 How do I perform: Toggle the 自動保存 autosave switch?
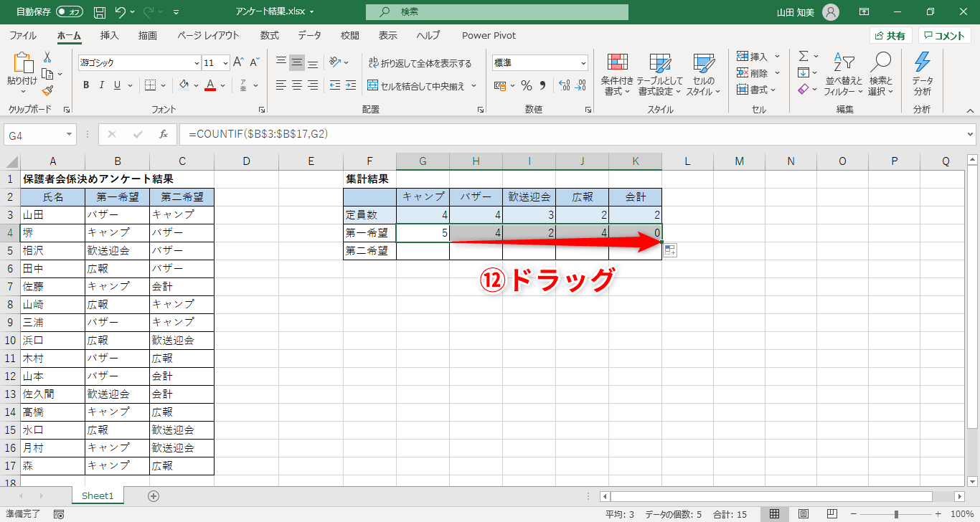click(x=70, y=12)
